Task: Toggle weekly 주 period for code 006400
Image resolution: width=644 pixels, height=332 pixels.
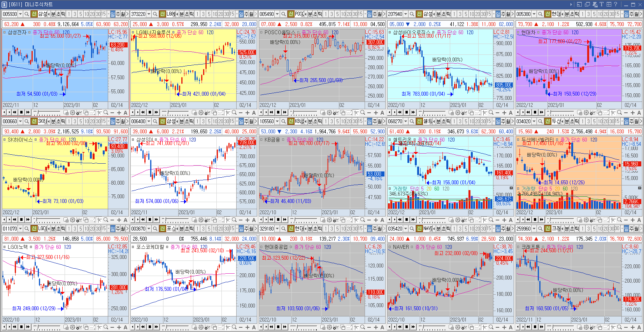Action: click(x=246, y=121)
